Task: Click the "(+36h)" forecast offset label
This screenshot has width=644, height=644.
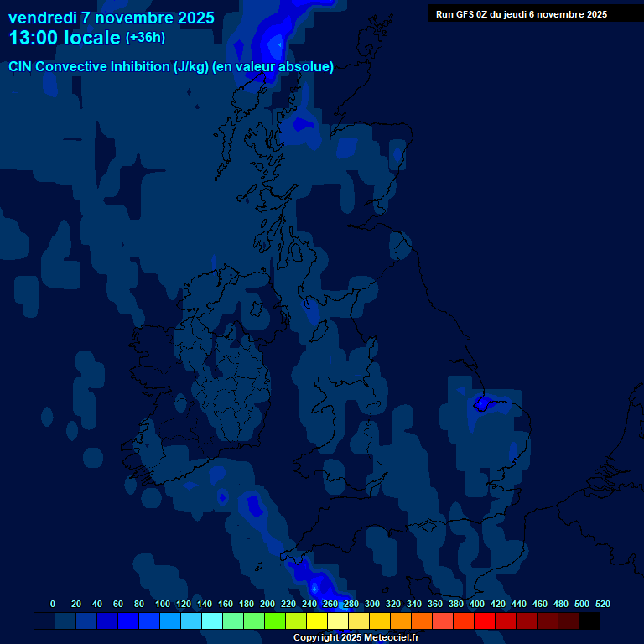Action: pyautogui.click(x=145, y=38)
